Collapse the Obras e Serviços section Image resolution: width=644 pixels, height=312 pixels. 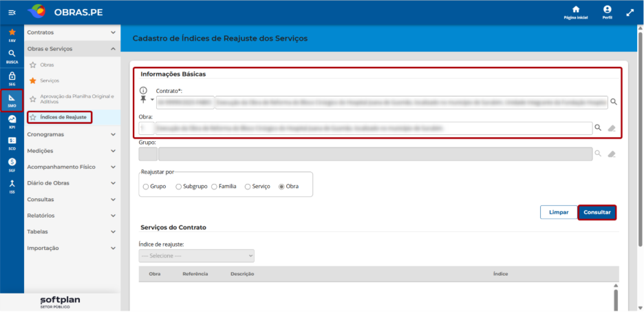click(72, 48)
